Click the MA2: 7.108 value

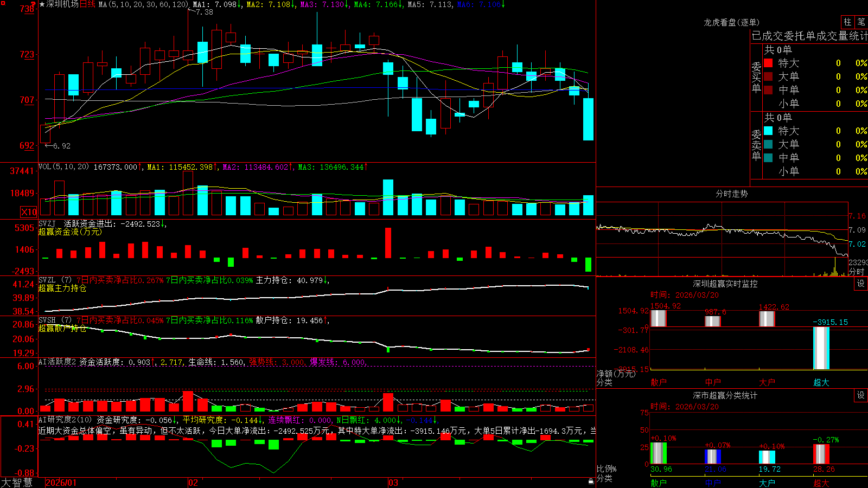pyautogui.click(x=269, y=4)
